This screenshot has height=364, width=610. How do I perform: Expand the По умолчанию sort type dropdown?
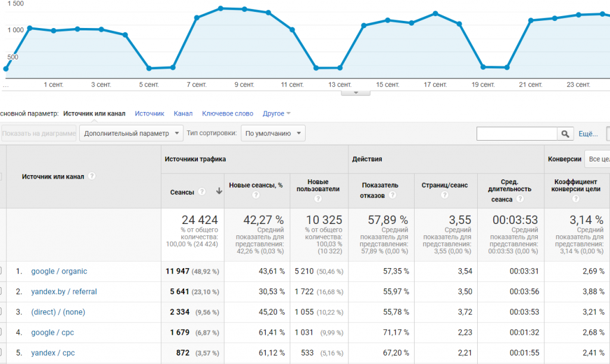[273, 133]
